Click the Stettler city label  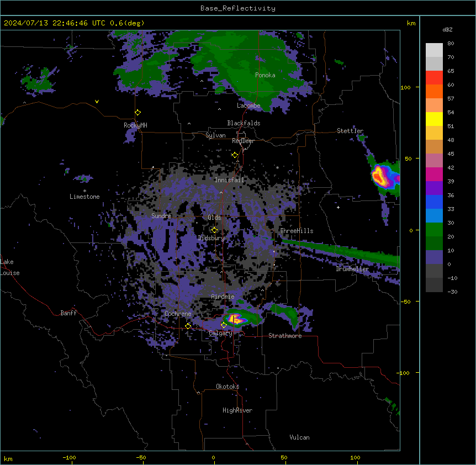[350, 131]
